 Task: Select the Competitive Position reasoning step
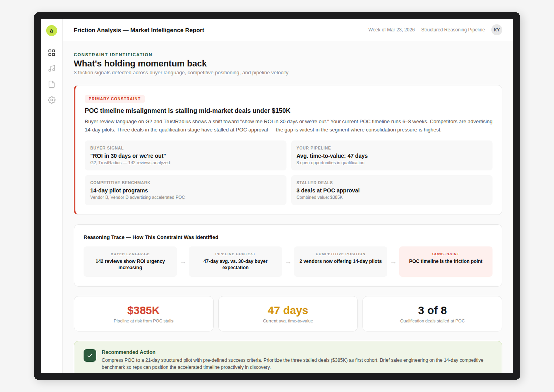340,261
